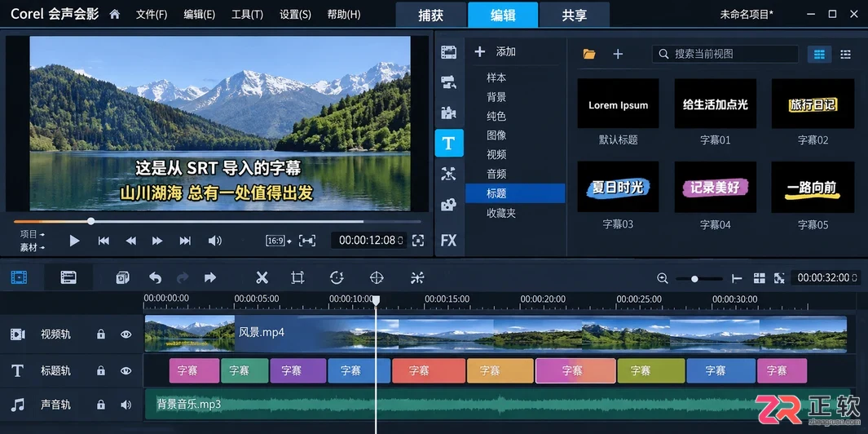Open the 设置(S) menu
Viewport: 868px width, 434px height.
point(295,15)
